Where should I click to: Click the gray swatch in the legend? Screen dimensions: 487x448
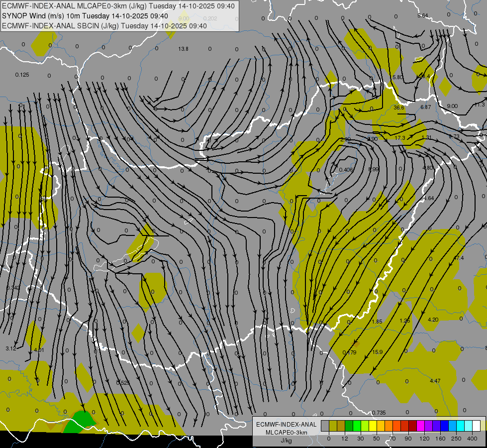tap(325, 426)
